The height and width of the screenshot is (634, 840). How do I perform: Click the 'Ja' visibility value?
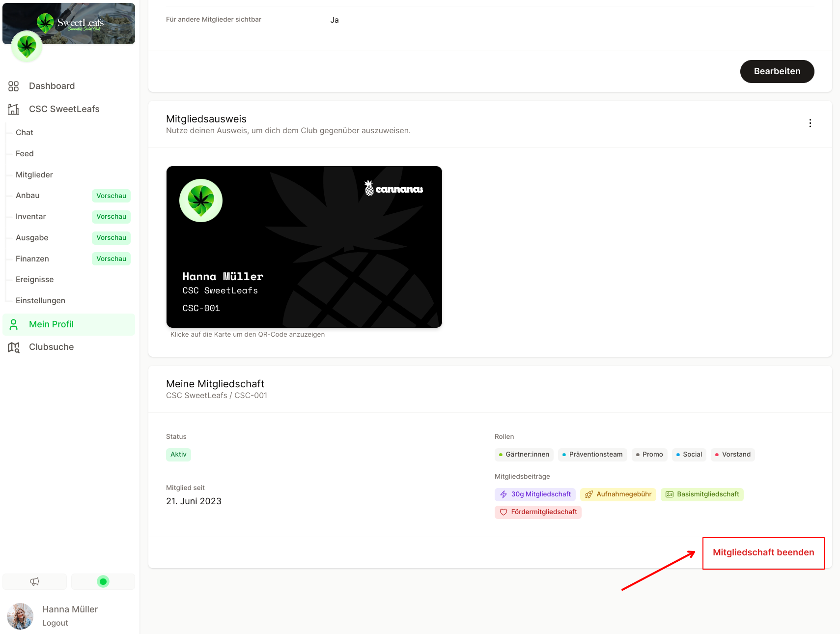point(335,20)
